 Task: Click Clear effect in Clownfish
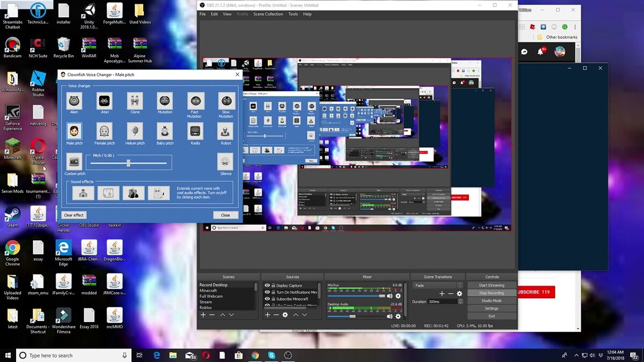click(x=74, y=215)
